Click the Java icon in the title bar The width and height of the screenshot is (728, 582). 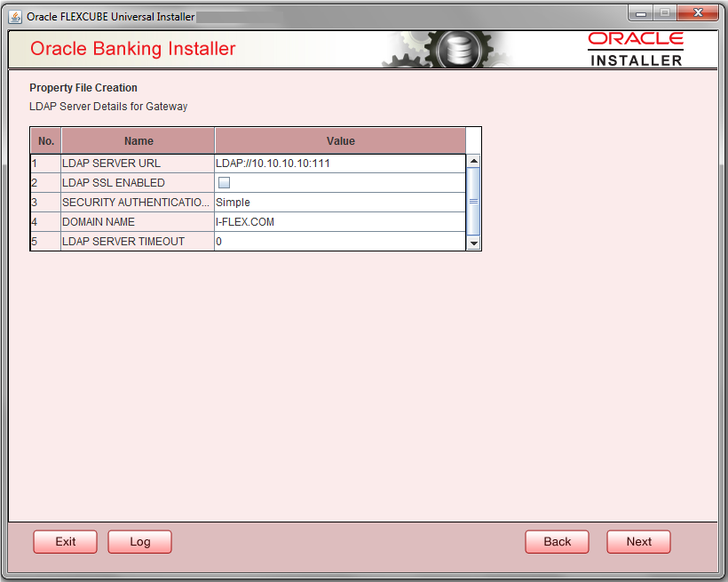click(x=15, y=17)
